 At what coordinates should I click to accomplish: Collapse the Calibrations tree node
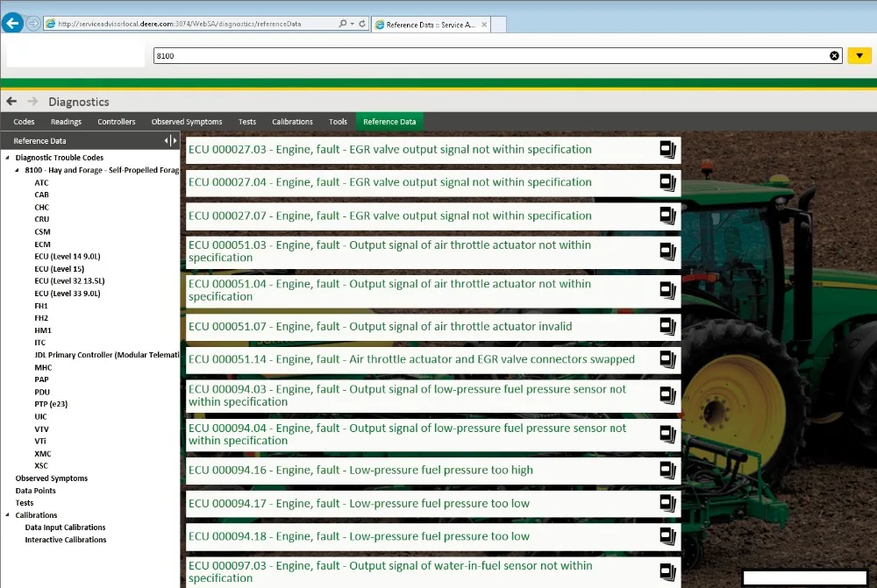click(7, 514)
